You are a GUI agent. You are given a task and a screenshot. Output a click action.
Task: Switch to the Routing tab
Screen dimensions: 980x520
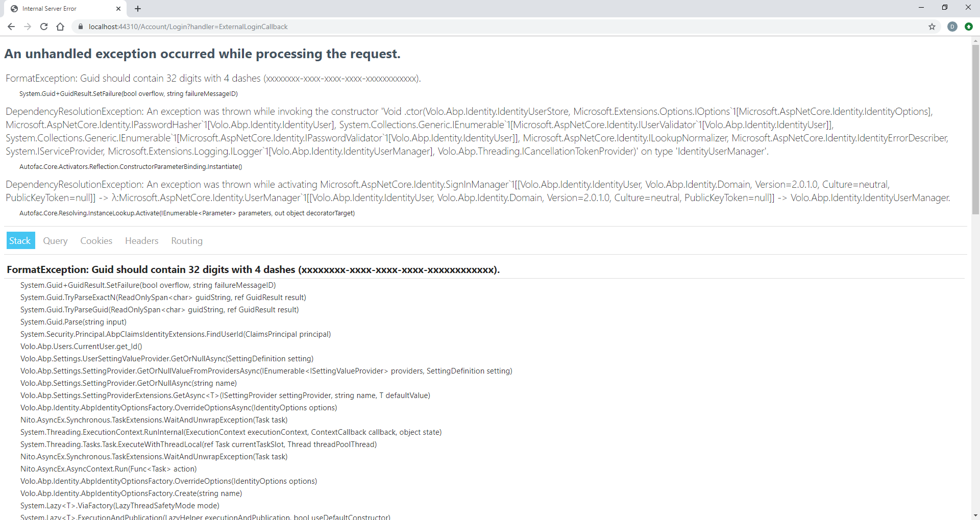tap(186, 240)
